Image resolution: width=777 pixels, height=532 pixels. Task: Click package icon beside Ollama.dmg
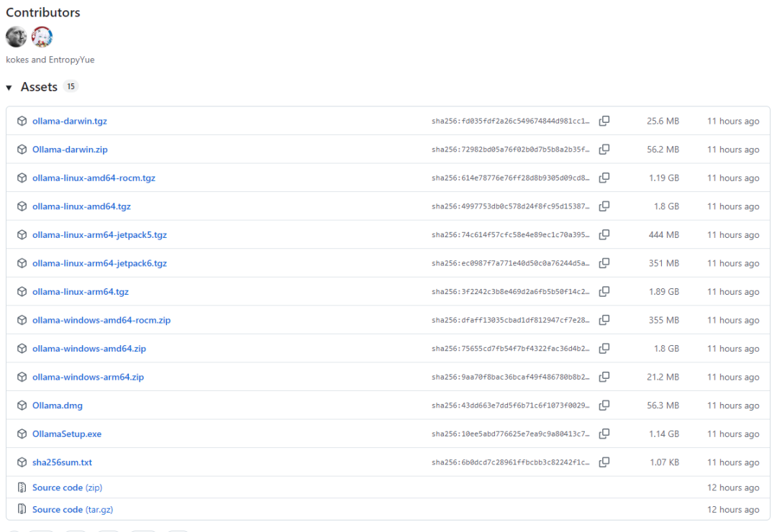point(22,405)
